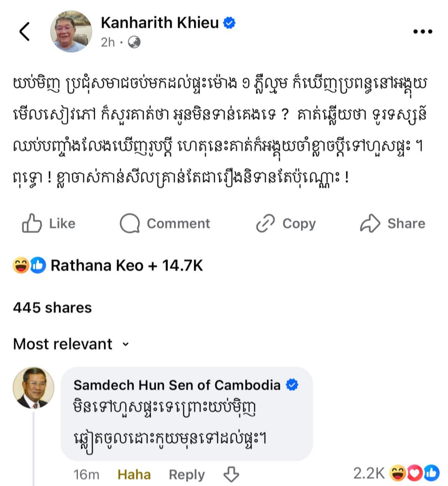Open Kanharith Khieu's profile name
Screen dimensions: 448x486
159,23
